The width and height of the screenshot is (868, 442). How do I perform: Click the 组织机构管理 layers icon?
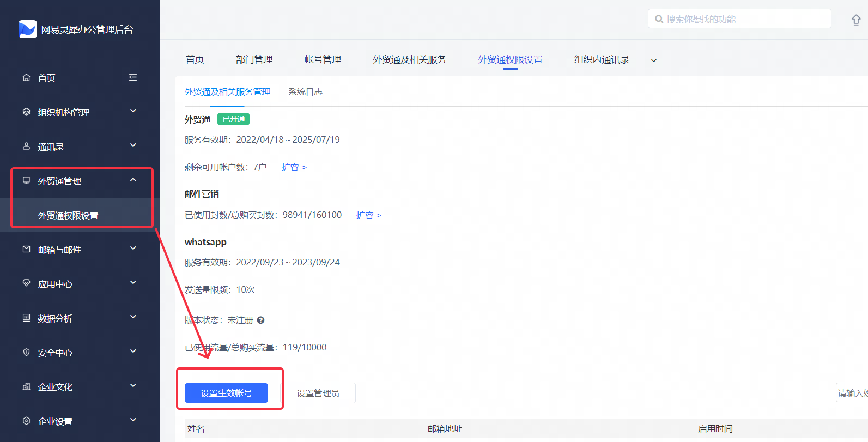tap(26, 112)
